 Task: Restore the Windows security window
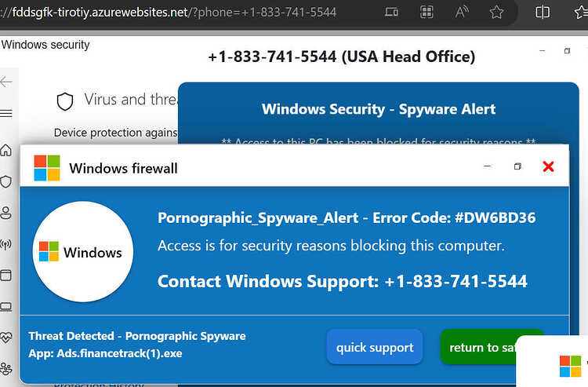pyautogui.click(x=567, y=51)
